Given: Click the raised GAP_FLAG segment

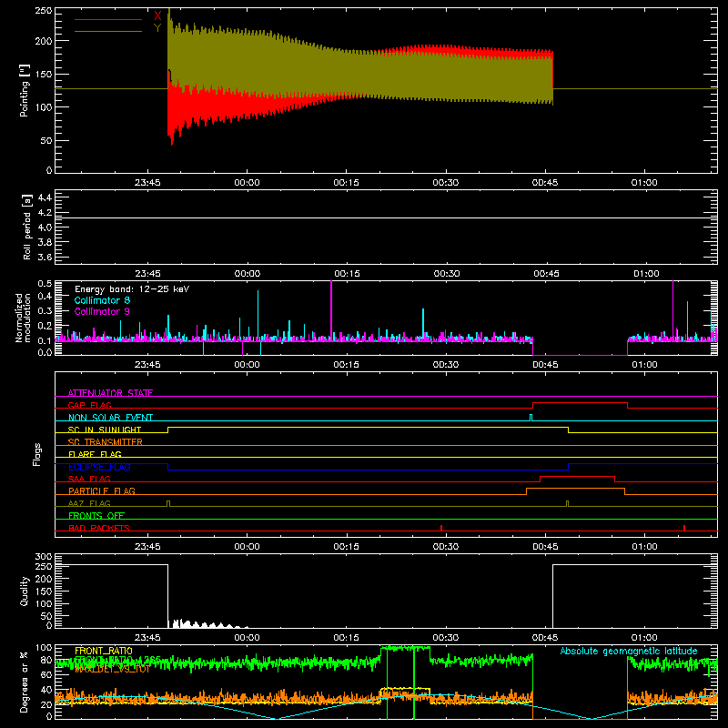Looking at the screenshot, I should click(x=580, y=403).
